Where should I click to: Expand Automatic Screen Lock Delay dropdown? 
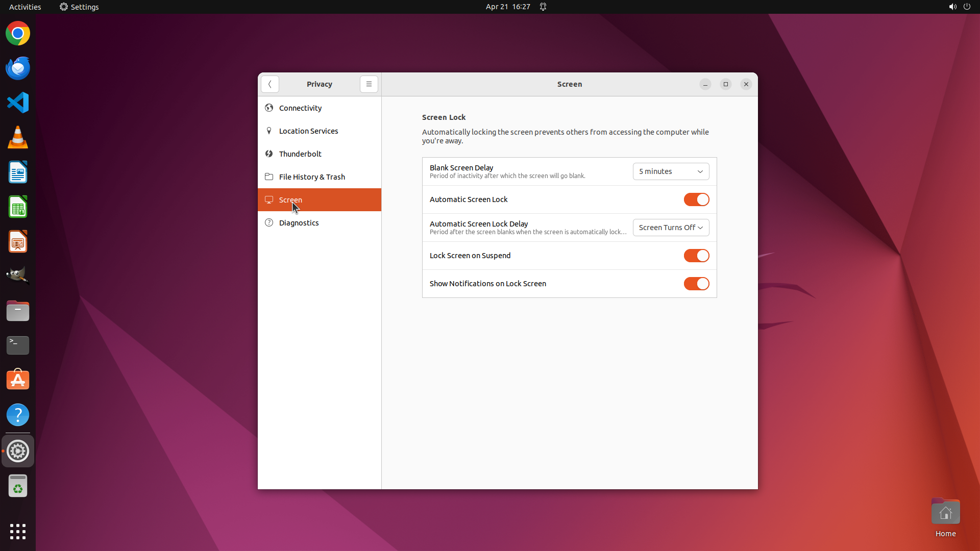[671, 228]
